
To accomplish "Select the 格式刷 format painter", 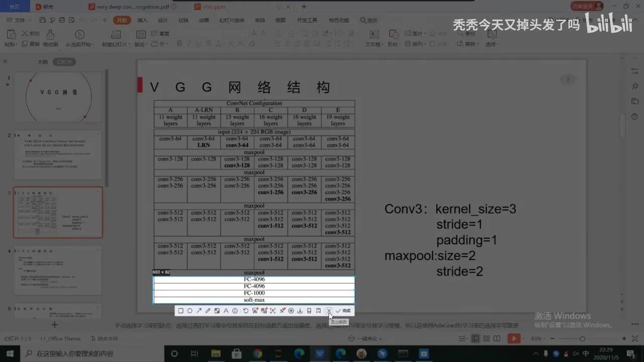I will pos(50,38).
